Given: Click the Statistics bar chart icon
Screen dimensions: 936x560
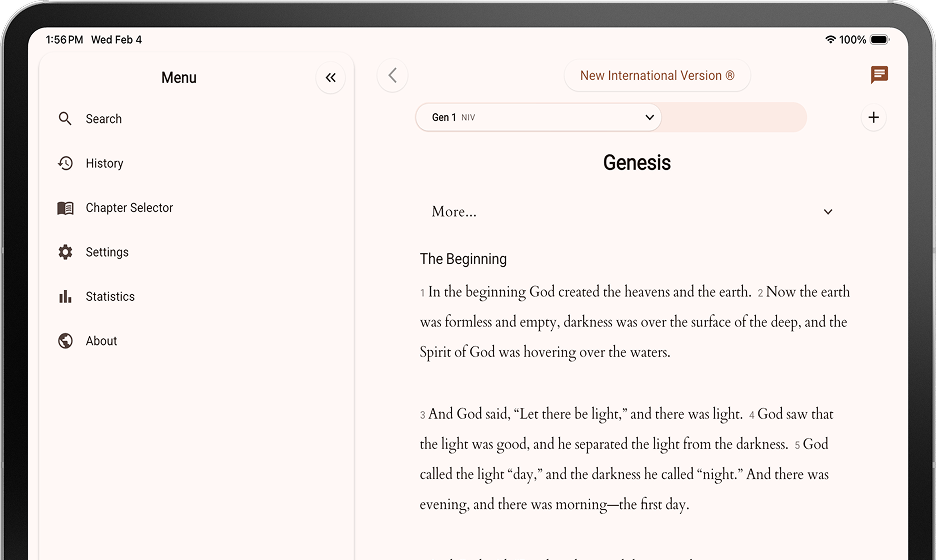Looking at the screenshot, I should (65, 296).
